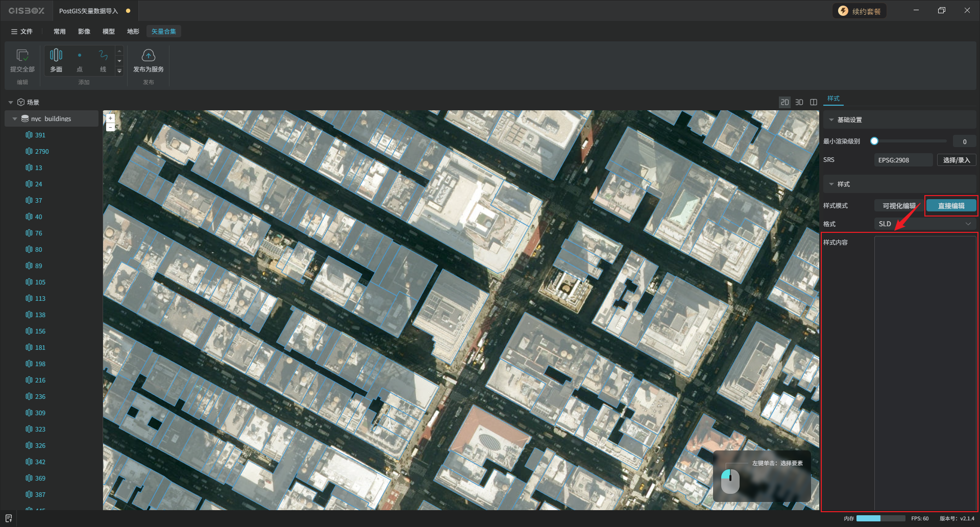Click the 提交全部 (submit all) icon
980x527 pixels.
point(22,56)
